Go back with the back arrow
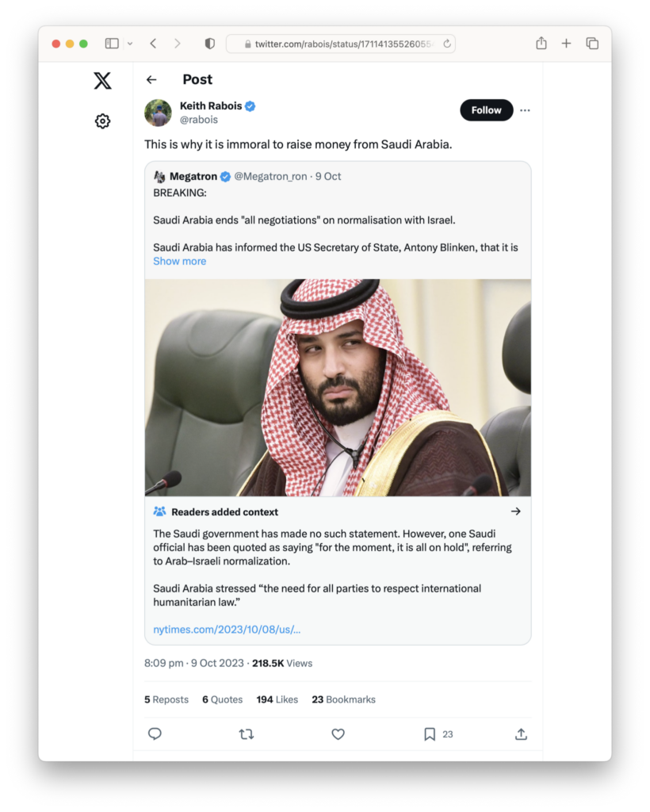 (x=151, y=79)
